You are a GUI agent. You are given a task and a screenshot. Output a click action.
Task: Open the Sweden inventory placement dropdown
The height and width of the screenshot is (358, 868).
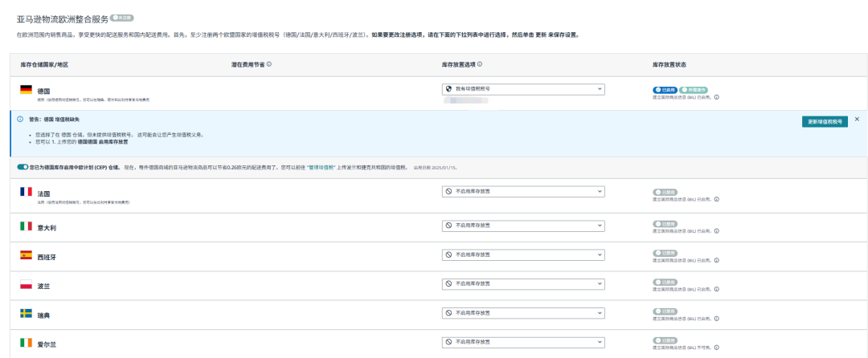(523, 313)
